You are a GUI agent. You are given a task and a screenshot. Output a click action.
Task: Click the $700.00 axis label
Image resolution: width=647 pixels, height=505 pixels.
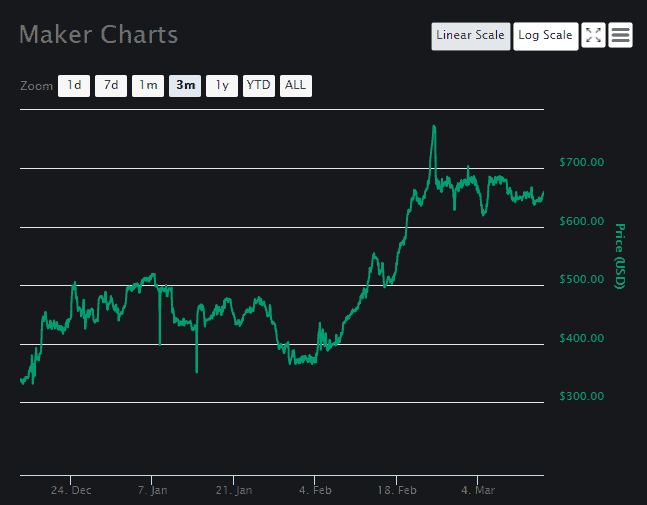[x=581, y=162]
